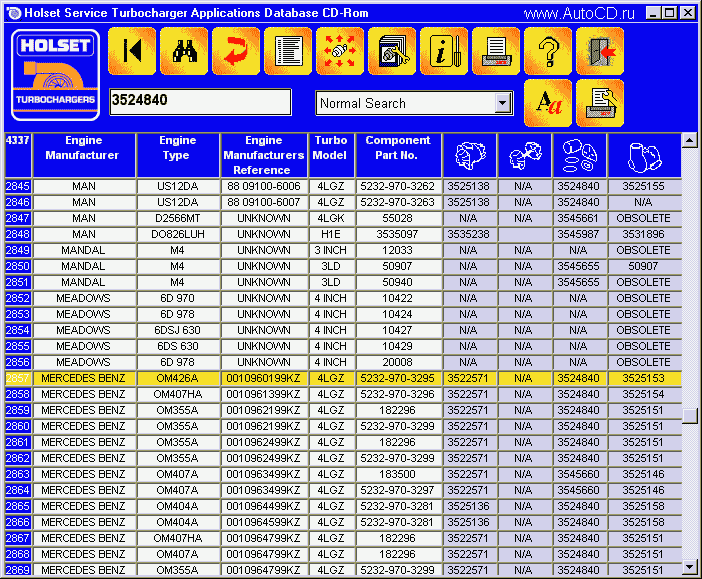
Task: Click engine type OM407HA in row 2858
Action: click(177, 395)
